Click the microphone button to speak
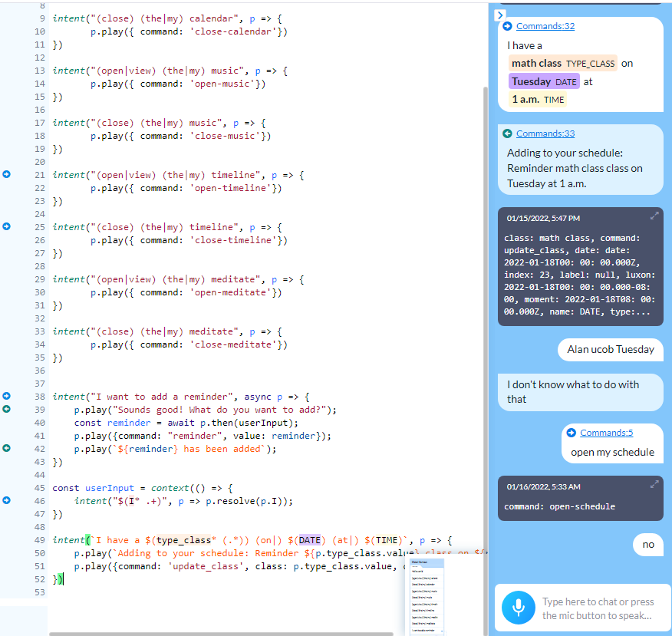 tap(518, 608)
